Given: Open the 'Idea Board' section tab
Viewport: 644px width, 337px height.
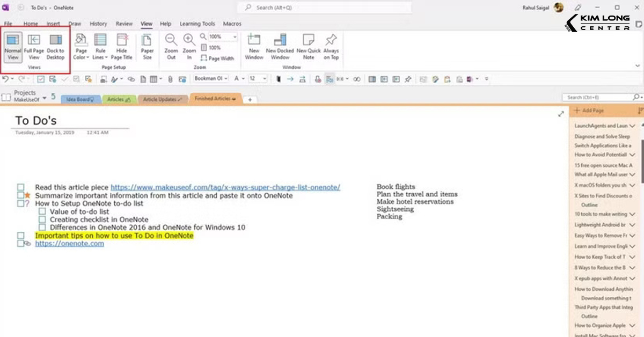Looking at the screenshot, I should [x=80, y=99].
